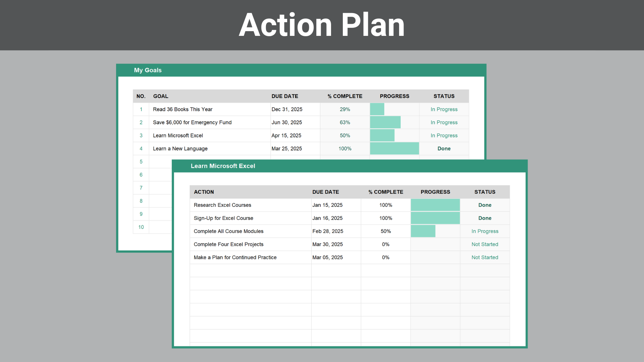
Task: Click the 100% progress bar for Learn a New Language
Action: [x=394, y=148]
